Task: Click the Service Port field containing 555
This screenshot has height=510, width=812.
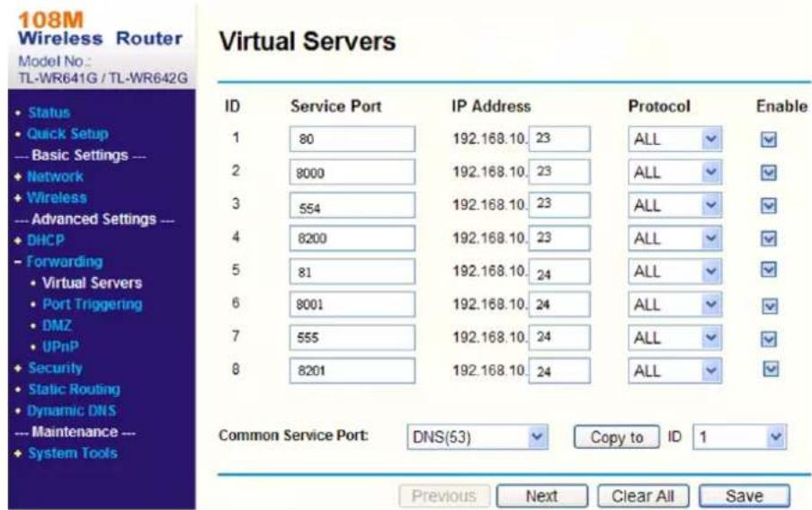Action: 352,337
